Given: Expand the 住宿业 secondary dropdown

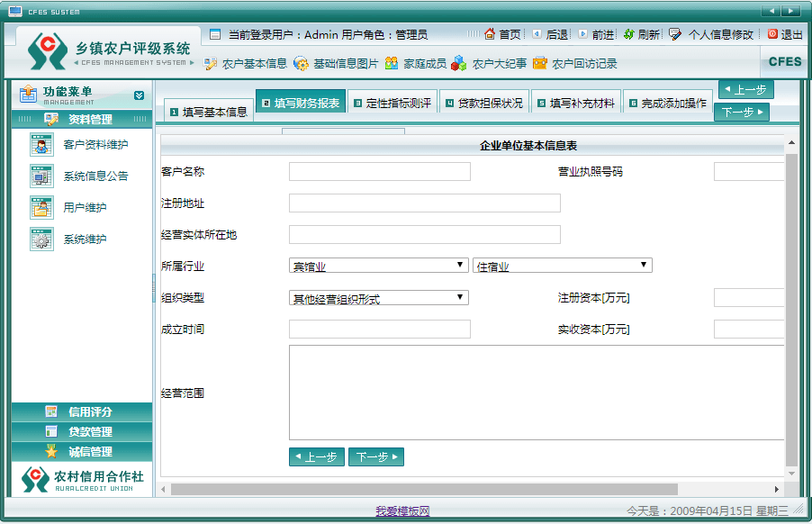Looking at the screenshot, I should (x=645, y=265).
